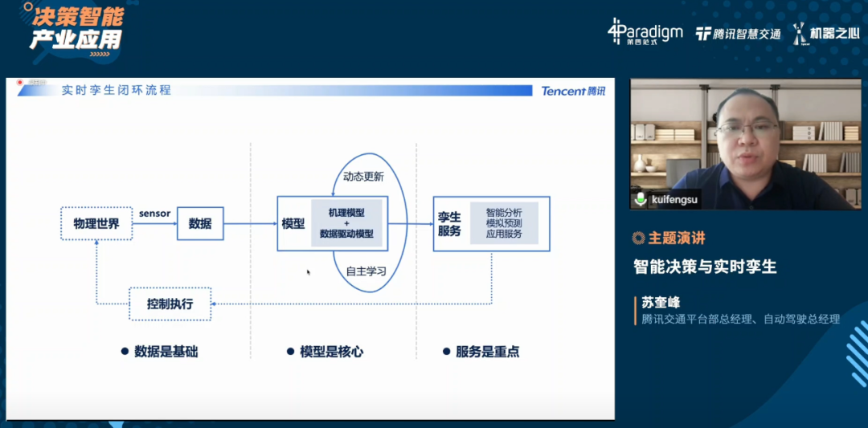The width and height of the screenshot is (868, 428).
Task: Click the orange circle icon before 主题演讲
Action: 638,238
